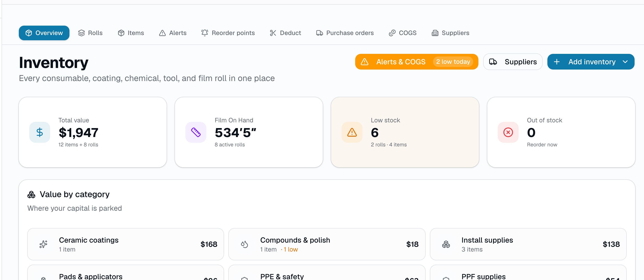Select the Compounds & polish category card
644x280 pixels.
[x=327, y=244]
